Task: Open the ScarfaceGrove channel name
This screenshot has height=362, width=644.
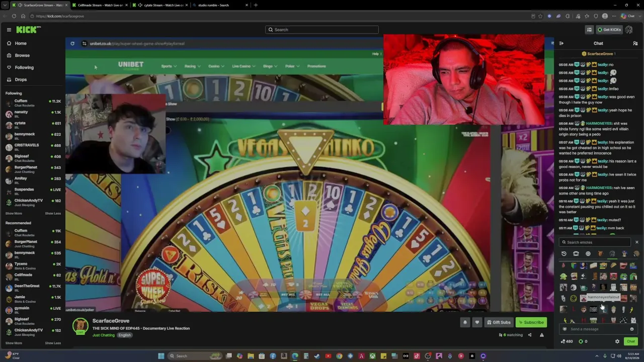Action: (111, 321)
